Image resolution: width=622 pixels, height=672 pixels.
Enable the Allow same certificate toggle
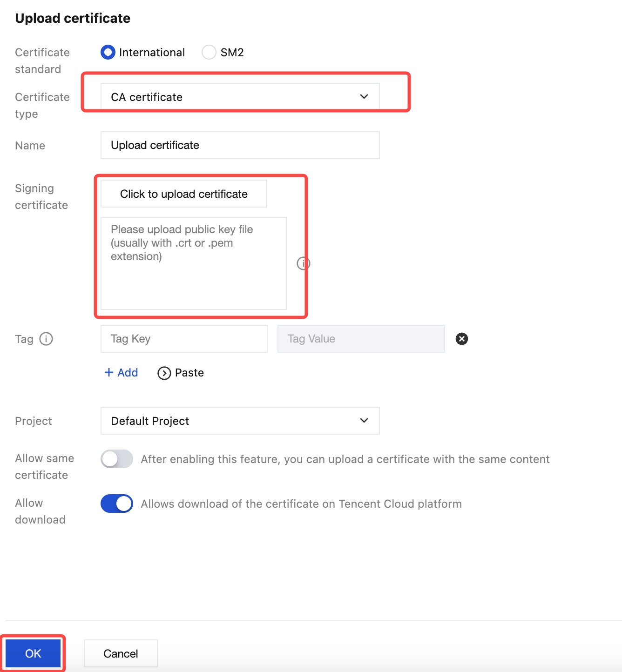[x=117, y=459]
